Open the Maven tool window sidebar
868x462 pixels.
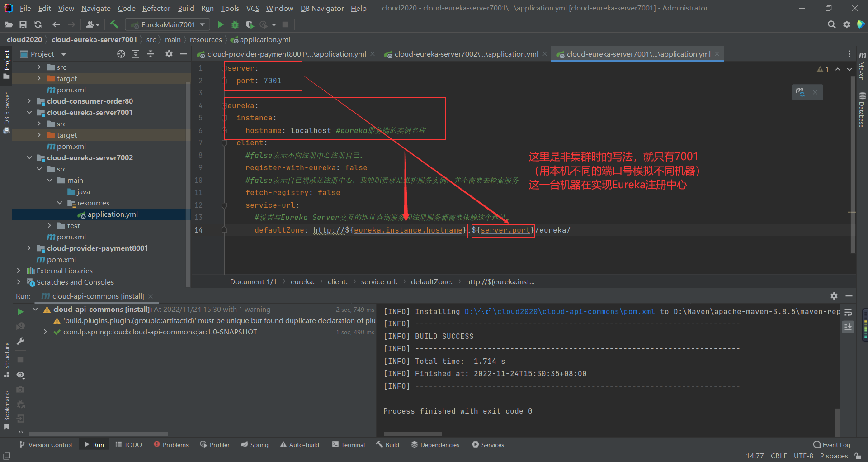point(862,66)
